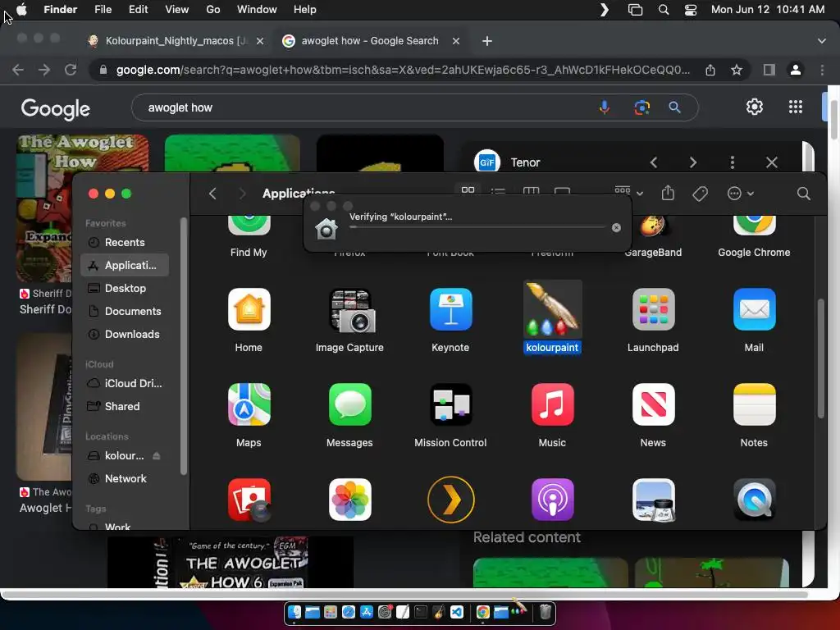Open the View menu
Screen dimensions: 840x630
tap(177, 9)
